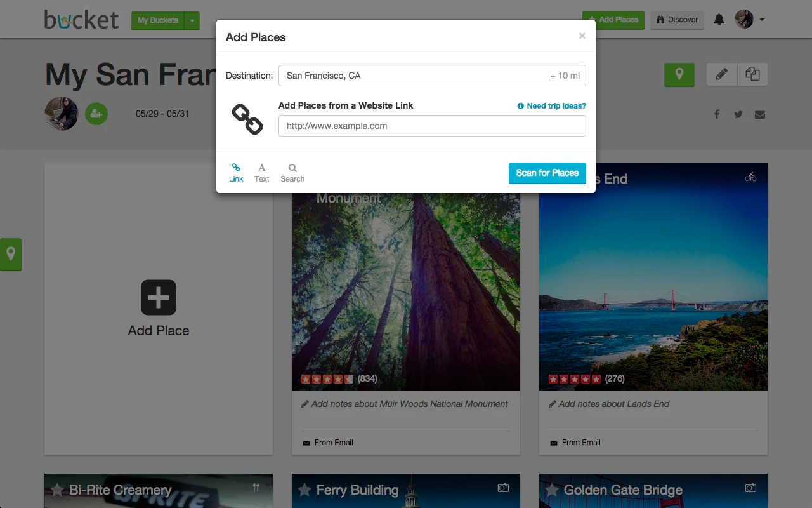
Task: Add notes about Muir Woods National Monument
Action: pos(405,404)
